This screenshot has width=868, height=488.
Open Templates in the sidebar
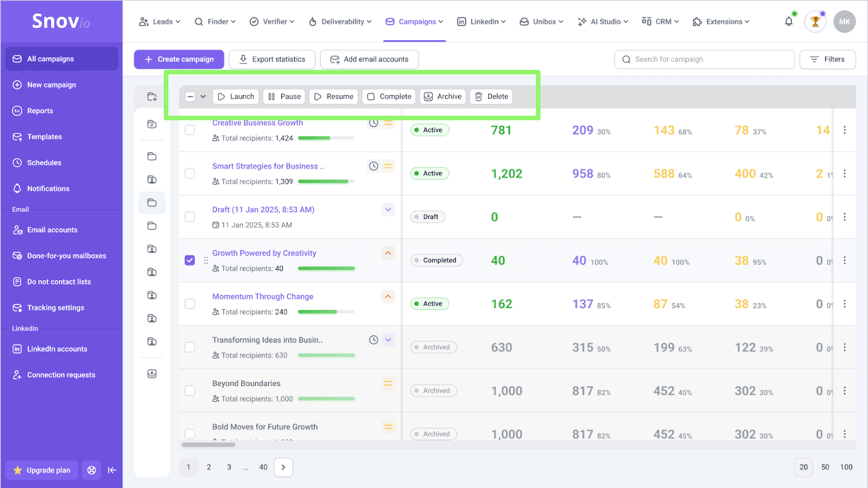coord(44,137)
